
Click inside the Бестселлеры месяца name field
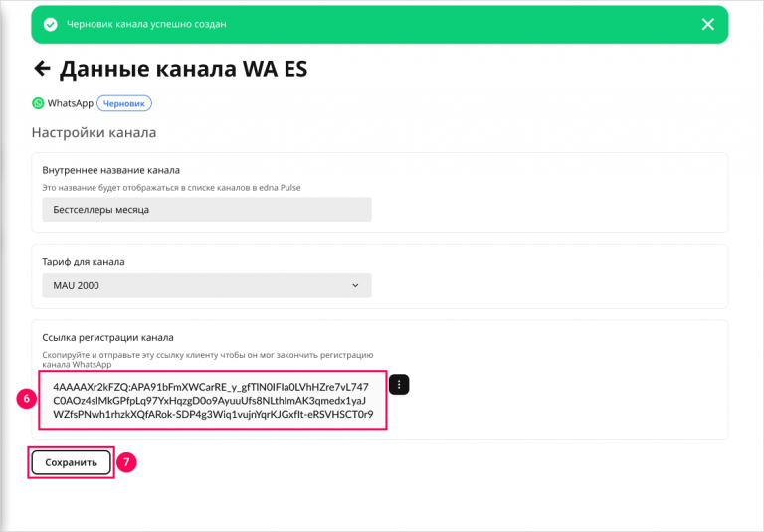pyautogui.click(x=207, y=210)
